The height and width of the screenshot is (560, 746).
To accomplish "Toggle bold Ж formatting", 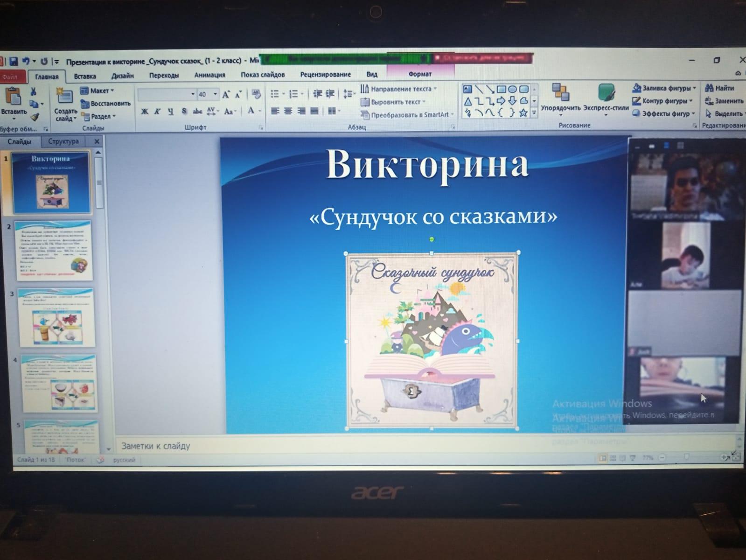I will 145,111.
